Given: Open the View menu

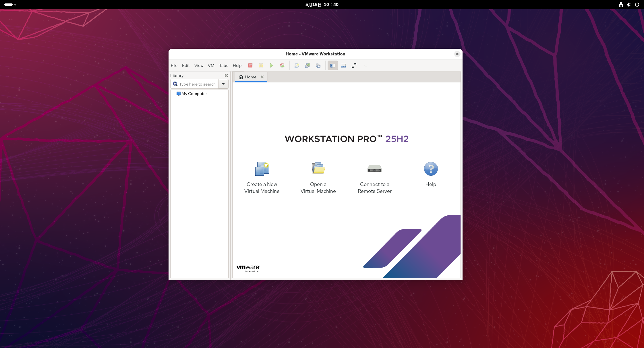Looking at the screenshot, I should pyautogui.click(x=199, y=65).
